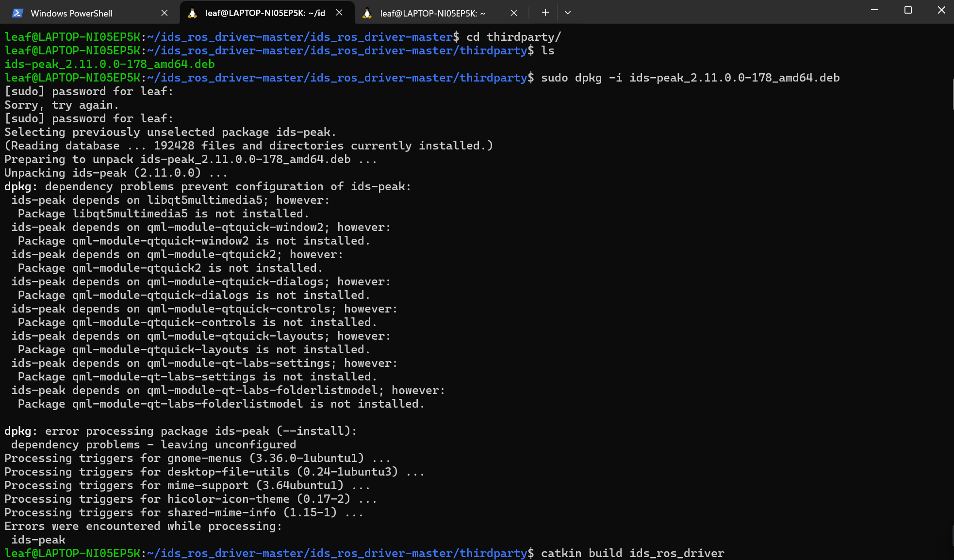Screen dimensions: 954x560
Task: Click the Linux penguin icon on active tab
Action: pyautogui.click(x=192, y=13)
